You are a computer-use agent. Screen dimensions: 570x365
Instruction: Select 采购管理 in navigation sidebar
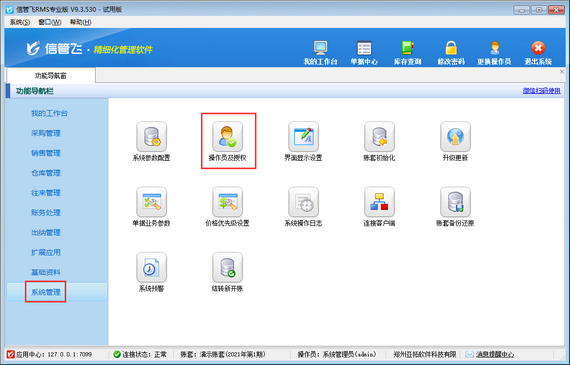point(46,133)
